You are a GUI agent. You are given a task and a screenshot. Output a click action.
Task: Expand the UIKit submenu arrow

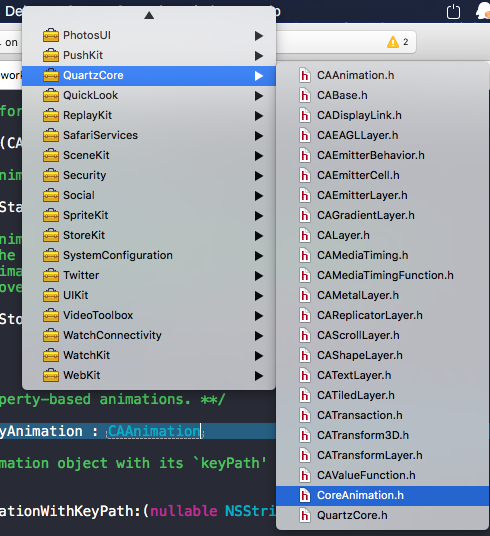coord(259,296)
